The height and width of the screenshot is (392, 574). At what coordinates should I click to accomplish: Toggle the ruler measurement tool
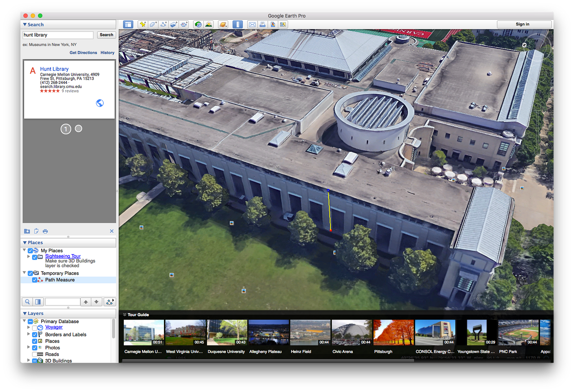pyautogui.click(x=237, y=24)
